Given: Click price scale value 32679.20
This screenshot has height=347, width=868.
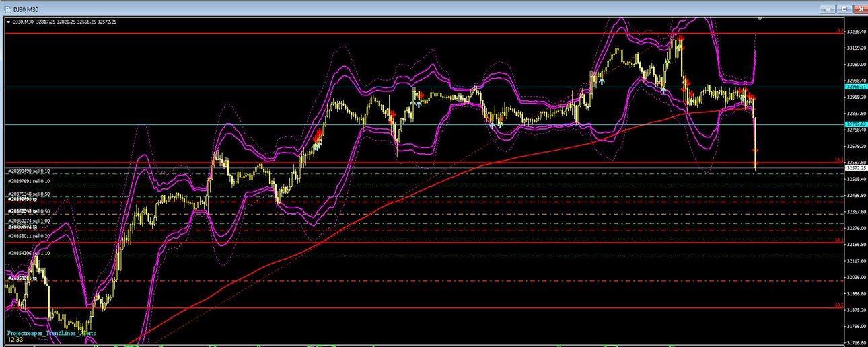Looking at the screenshot, I should [856, 146].
